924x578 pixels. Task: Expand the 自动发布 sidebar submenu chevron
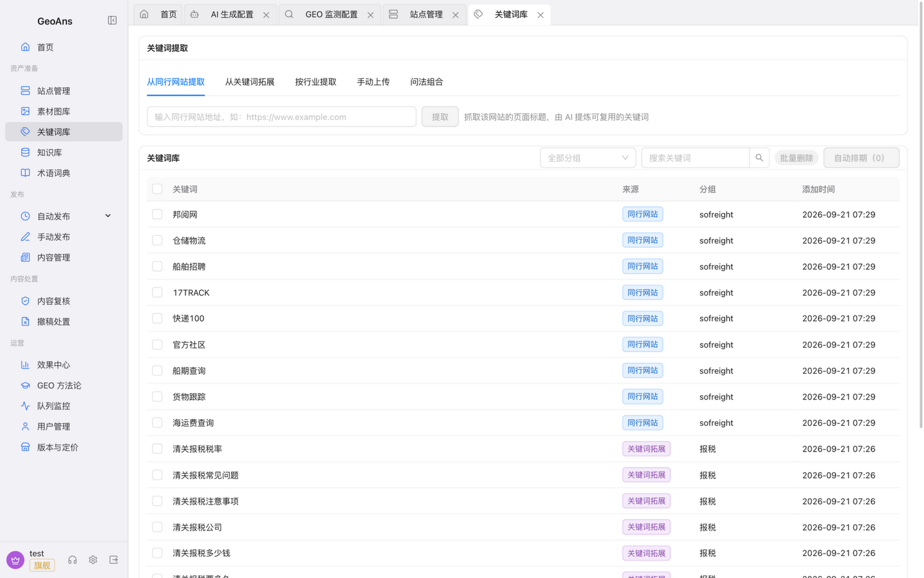[x=108, y=216]
